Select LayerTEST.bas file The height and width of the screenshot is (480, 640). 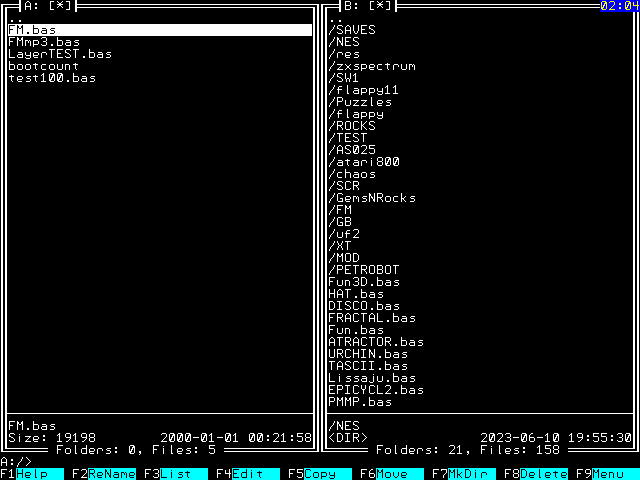(60, 54)
